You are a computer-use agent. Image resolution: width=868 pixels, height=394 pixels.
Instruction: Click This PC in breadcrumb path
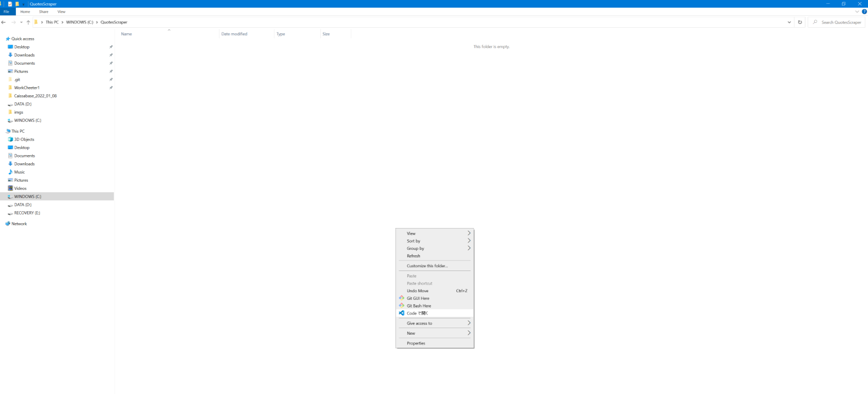click(x=52, y=22)
